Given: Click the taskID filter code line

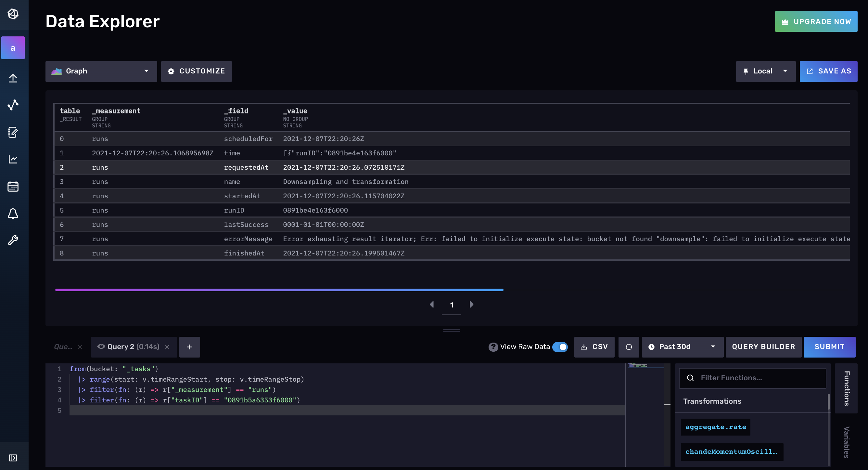Looking at the screenshot, I should pos(189,400).
